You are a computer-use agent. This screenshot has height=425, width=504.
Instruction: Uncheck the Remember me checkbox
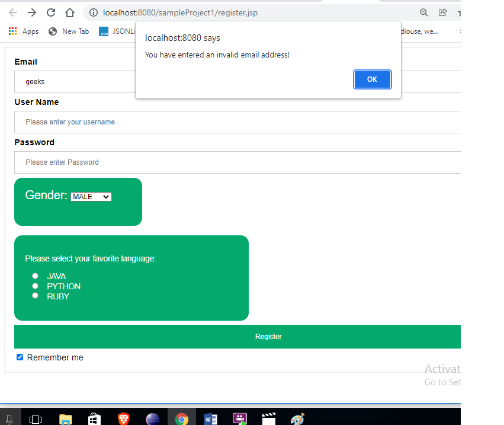point(20,357)
